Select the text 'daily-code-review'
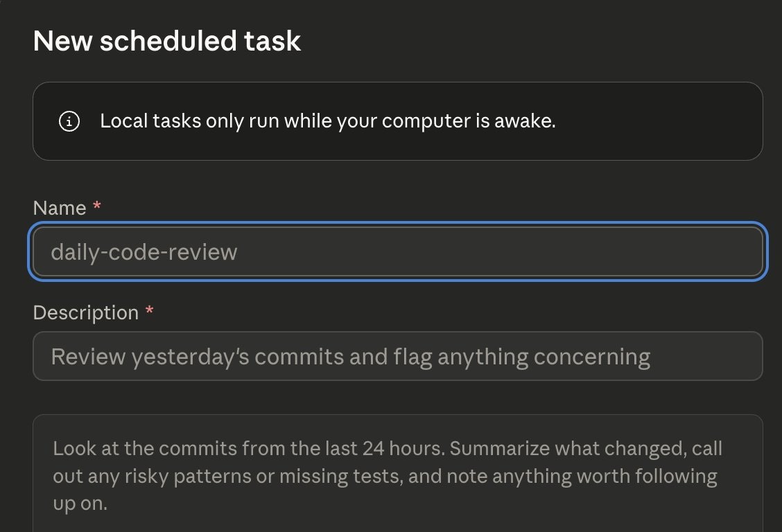This screenshot has height=532, width=782. tap(144, 251)
